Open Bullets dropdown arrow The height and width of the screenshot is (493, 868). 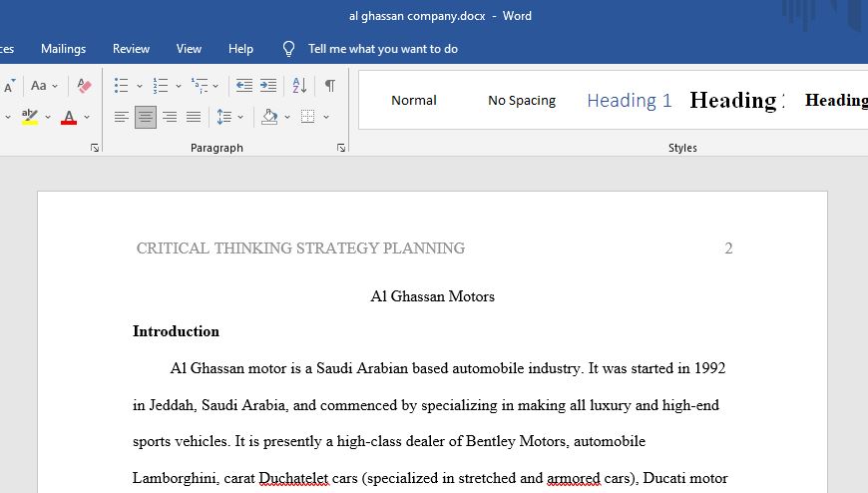coord(139,86)
